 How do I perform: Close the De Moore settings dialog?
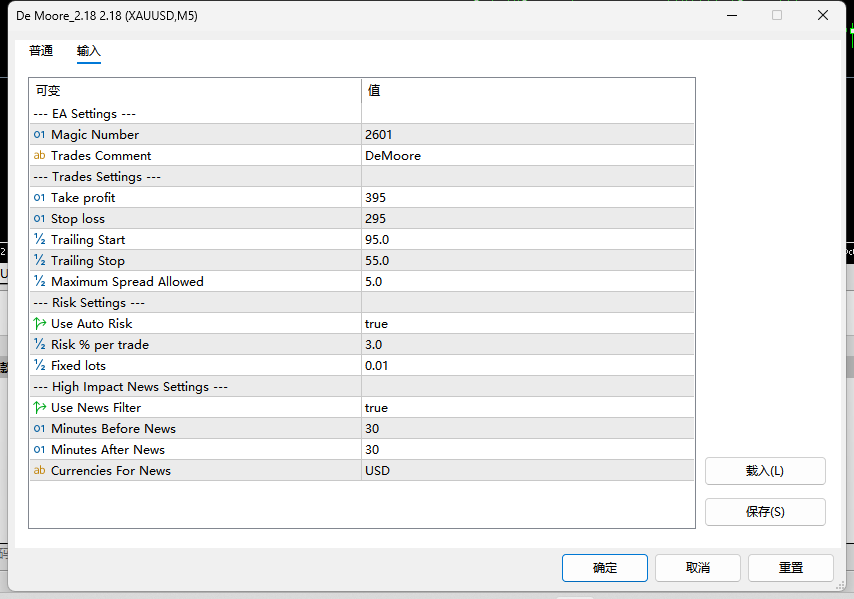(x=823, y=15)
